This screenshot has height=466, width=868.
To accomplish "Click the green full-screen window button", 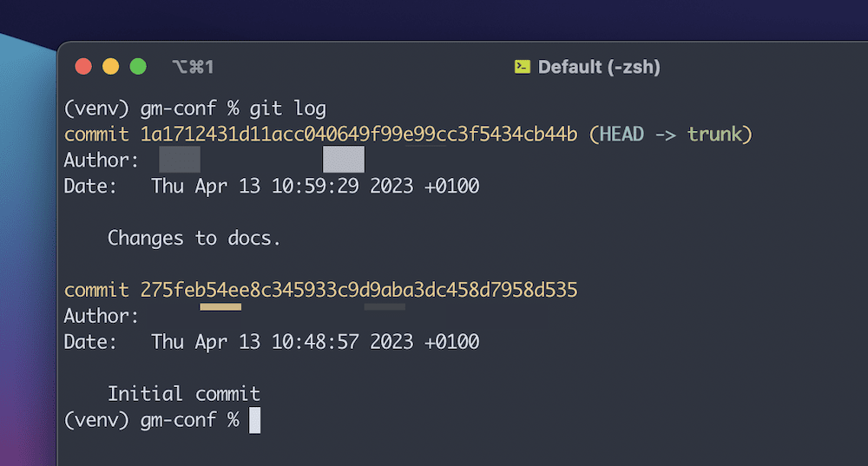I will [x=138, y=67].
